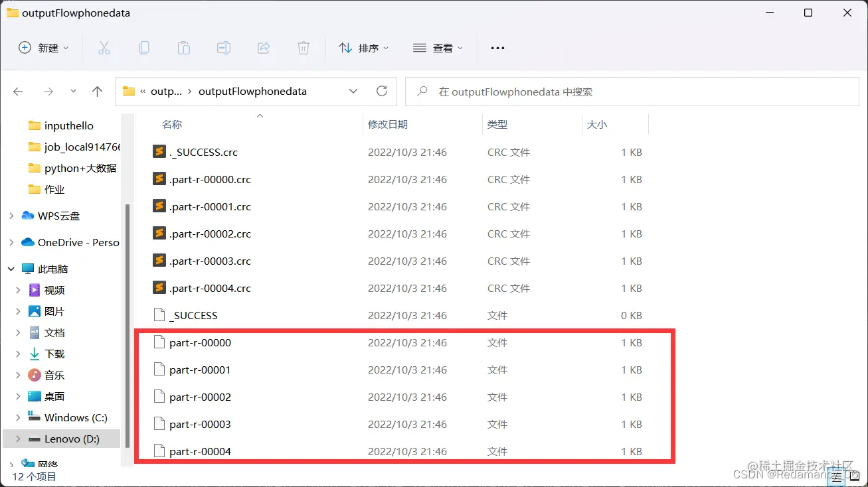Click the Refresh icon beside address bar

[x=381, y=91]
